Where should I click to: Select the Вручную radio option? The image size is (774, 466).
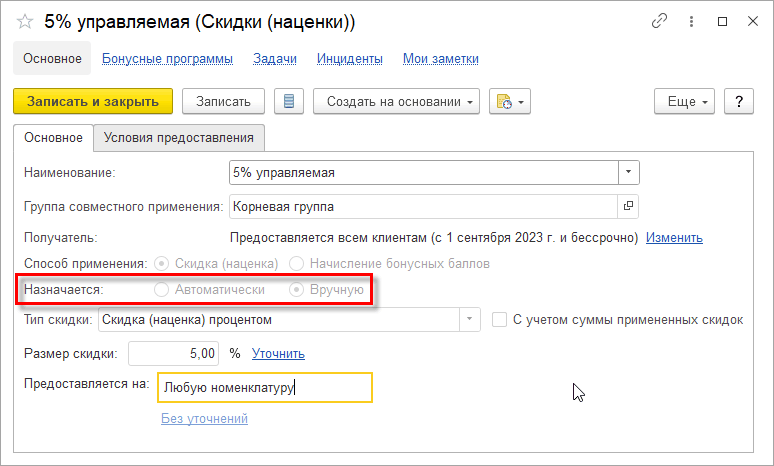[296, 290]
